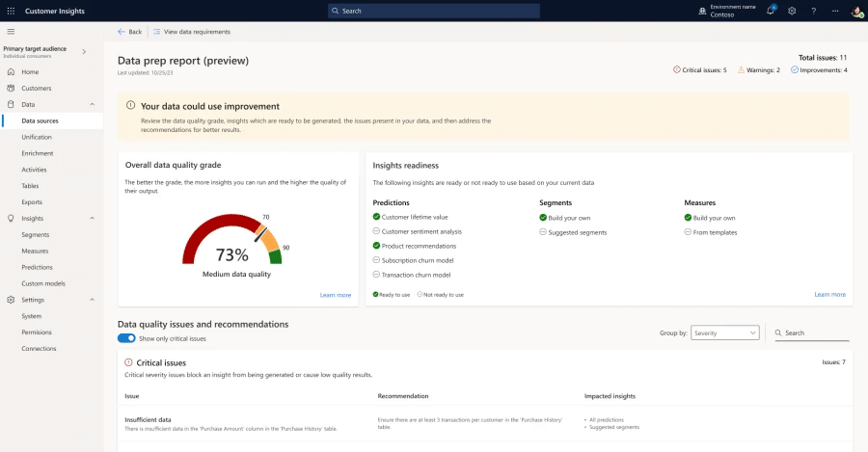Click the top Search box
The width and height of the screenshot is (868, 452).
pos(433,11)
